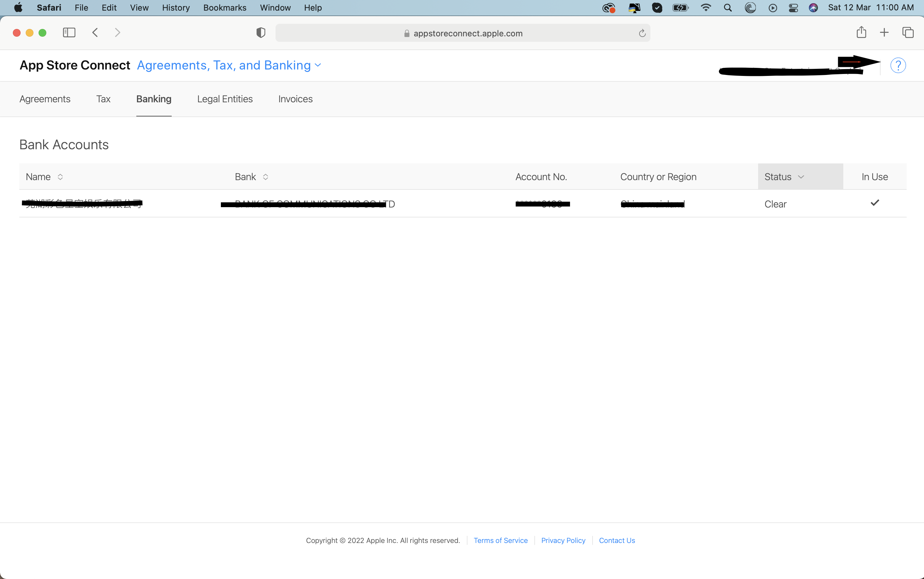This screenshot has height=579, width=924.
Task: Open the privacy report shield icon
Action: click(261, 33)
